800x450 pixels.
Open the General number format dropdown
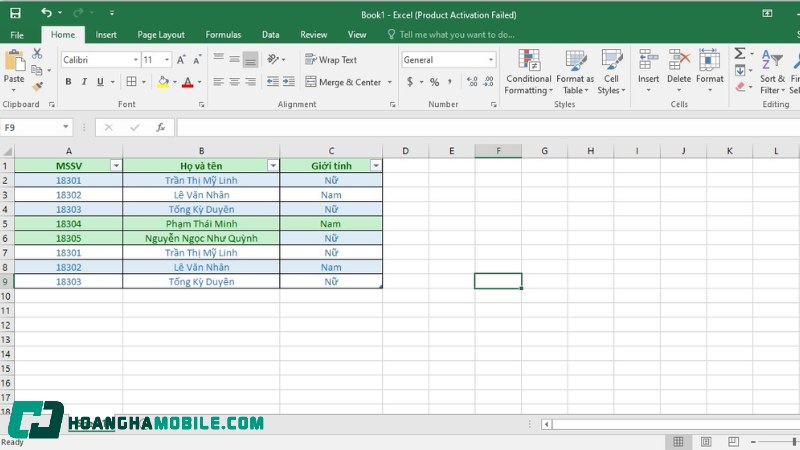[490, 60]
